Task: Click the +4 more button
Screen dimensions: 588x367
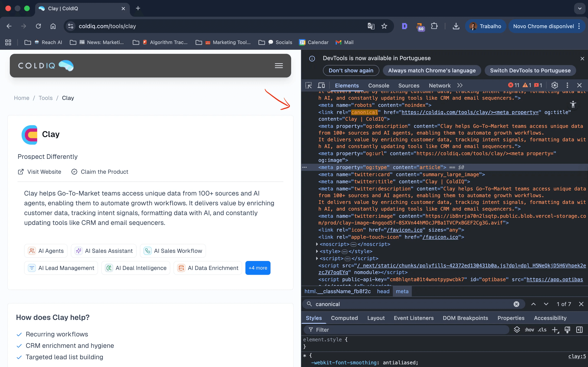Action: click(257, 268)
